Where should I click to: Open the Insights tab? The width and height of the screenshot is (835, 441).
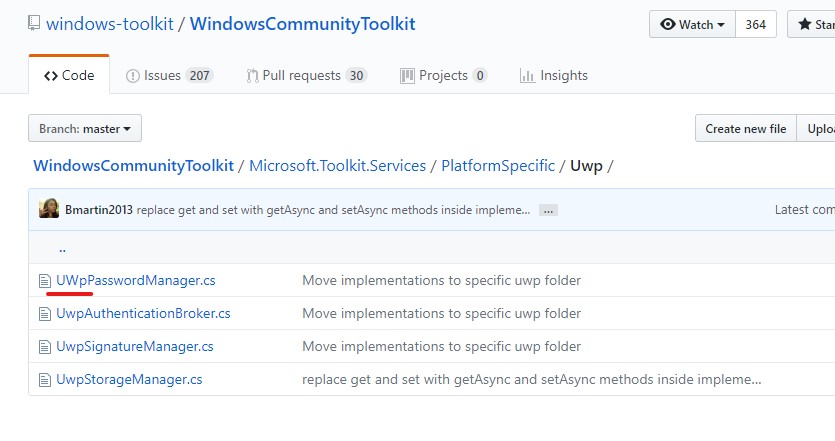pyautogui.click(x=554, y=76)
